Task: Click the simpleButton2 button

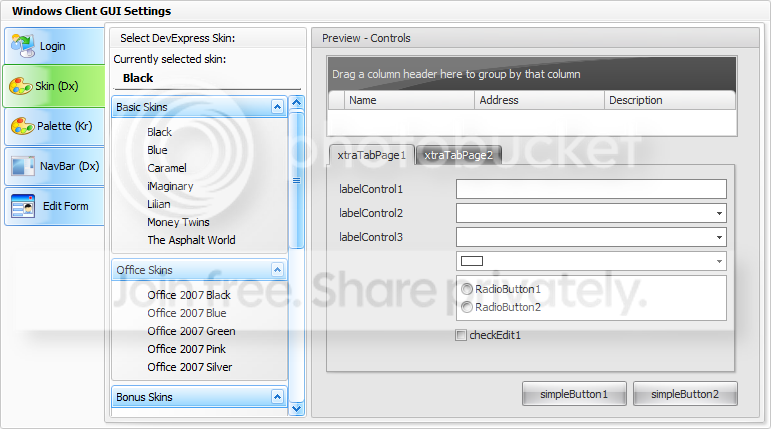Action: (685, 394)
